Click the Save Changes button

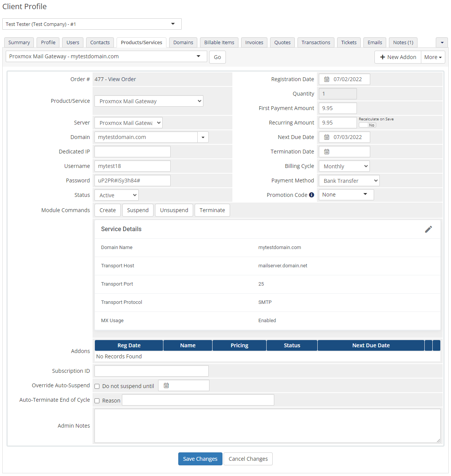coord(200,459)
